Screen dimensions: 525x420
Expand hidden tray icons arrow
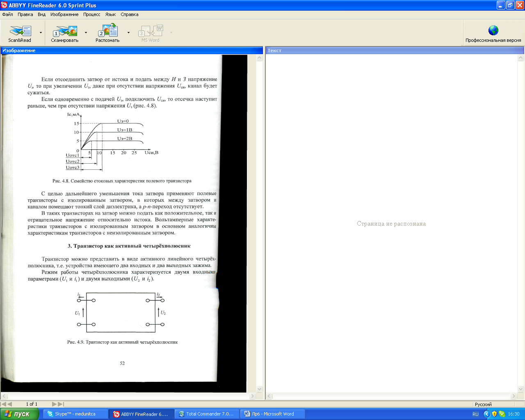[x=487, y=414]
